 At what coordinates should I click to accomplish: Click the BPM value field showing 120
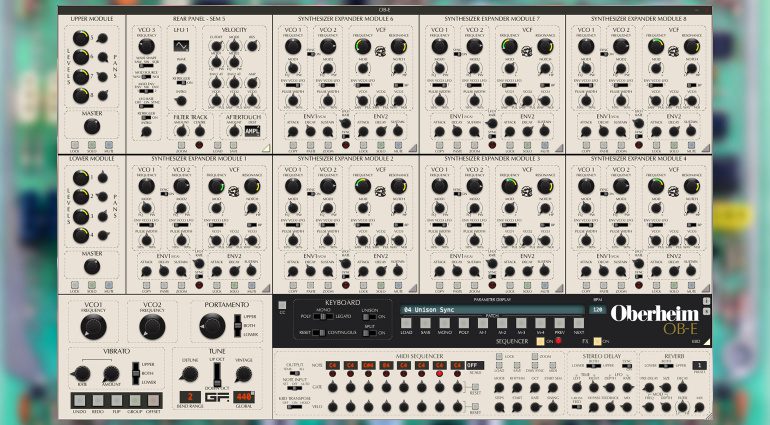click(x=596, y=310)
